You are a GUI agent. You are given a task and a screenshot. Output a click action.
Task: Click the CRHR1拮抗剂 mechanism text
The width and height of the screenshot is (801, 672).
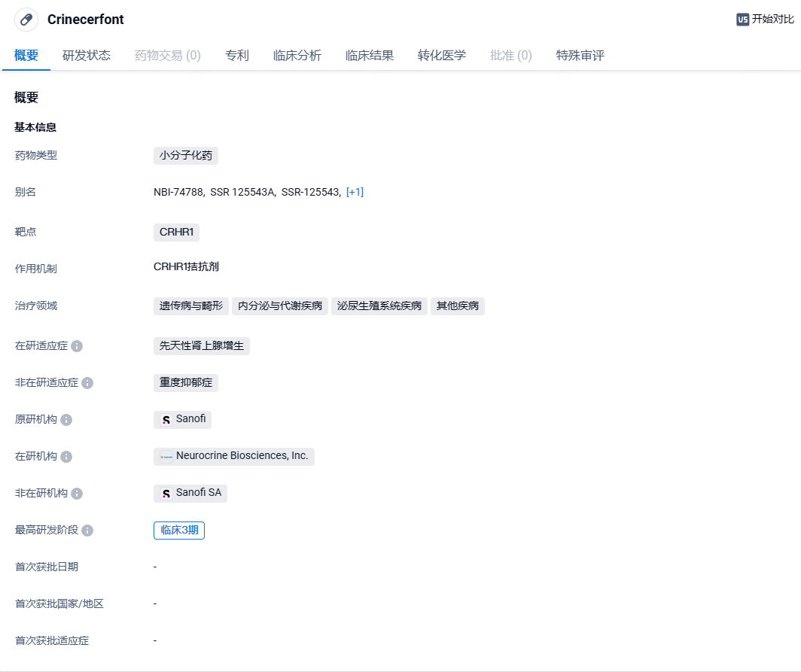tap(187, 267)
